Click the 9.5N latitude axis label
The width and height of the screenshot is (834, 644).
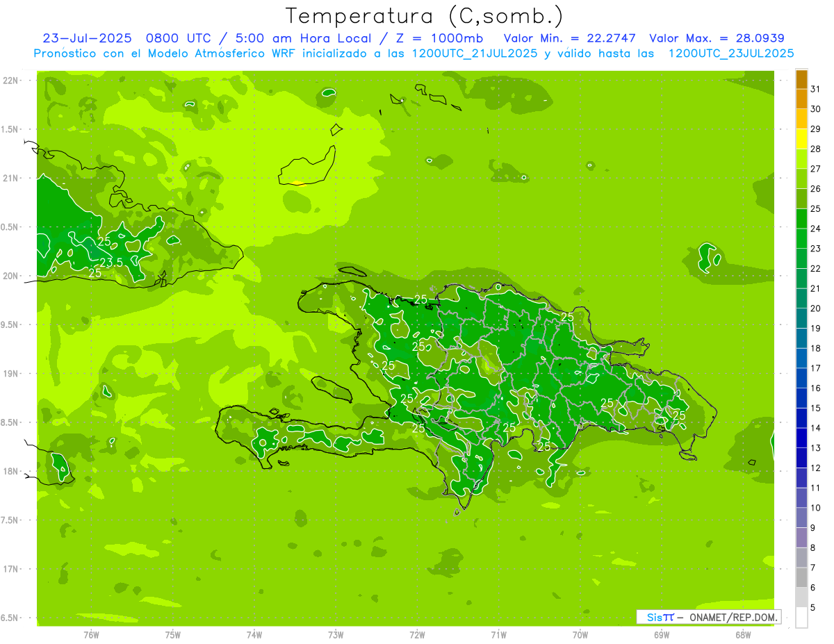(x=10, y=325)
